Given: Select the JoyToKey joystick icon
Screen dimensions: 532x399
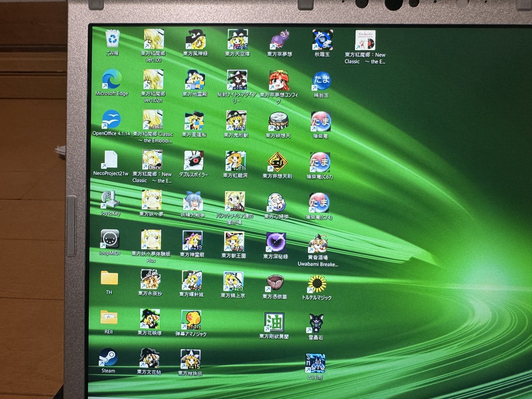Looking at the screenshot, I should (x=110, y=200).
